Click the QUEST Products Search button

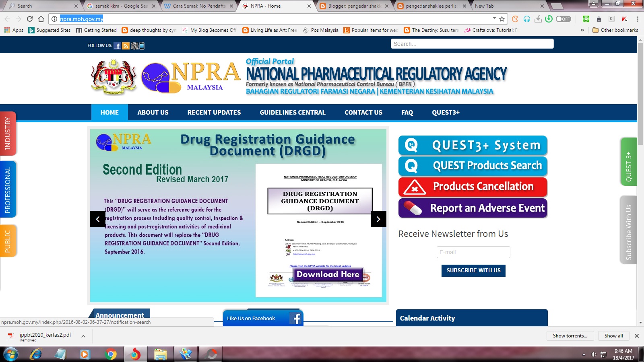(473, 166)
